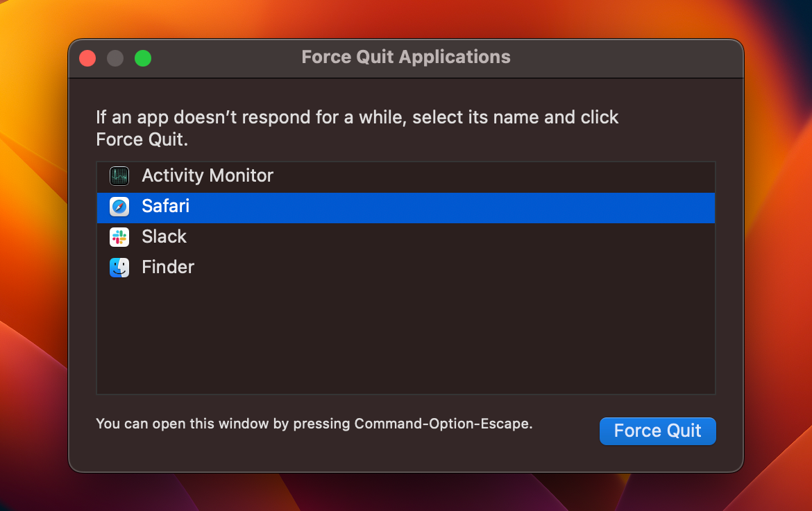Image resolution: width=812 pixels, height=511 pixels.
Task: Click the Finder row label text
Action: click(x=167, y=267)
